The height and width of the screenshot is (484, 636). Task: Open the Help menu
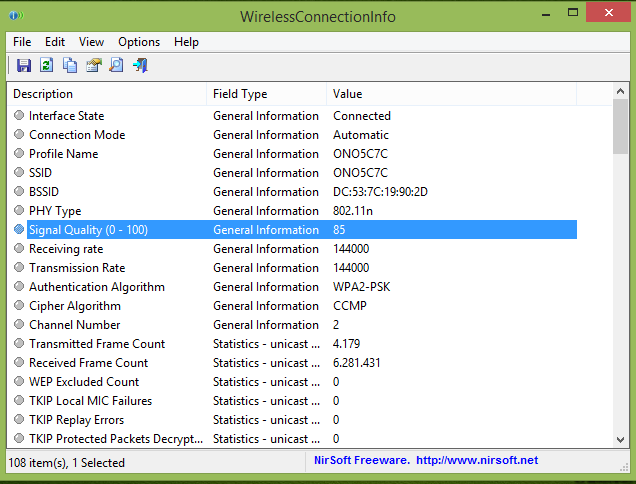click(x=186, y=42)
